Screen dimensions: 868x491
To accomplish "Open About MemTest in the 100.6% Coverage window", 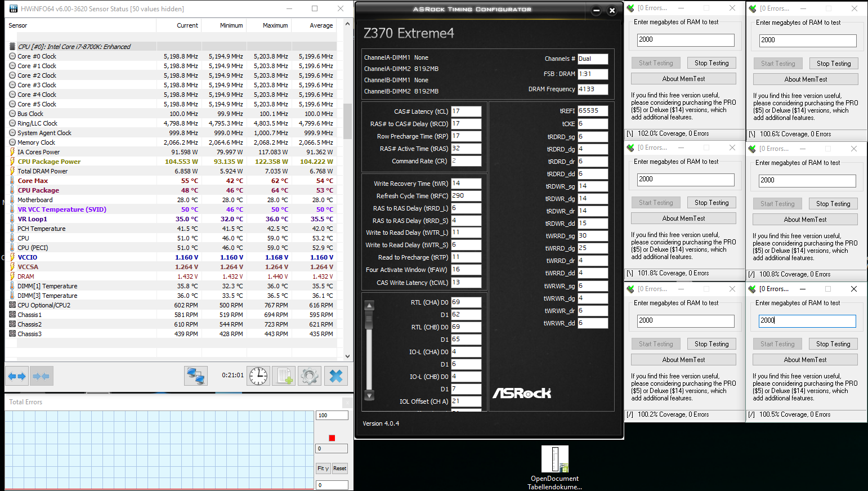I will (x=806, y=79).
